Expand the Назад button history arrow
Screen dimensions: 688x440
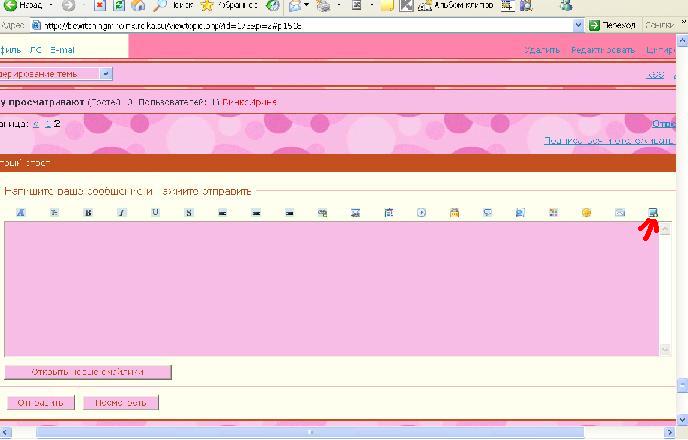click(50, 5)
